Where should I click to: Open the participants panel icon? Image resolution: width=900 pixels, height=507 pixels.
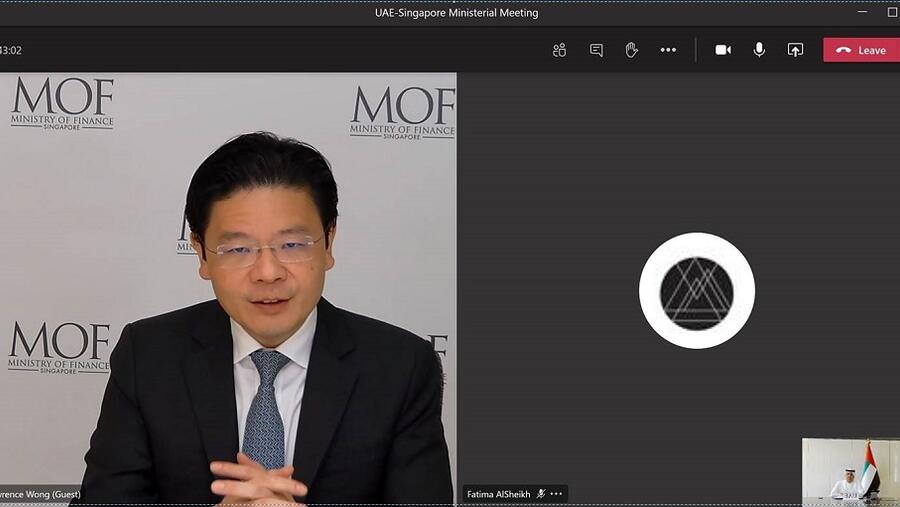[559, 50]
